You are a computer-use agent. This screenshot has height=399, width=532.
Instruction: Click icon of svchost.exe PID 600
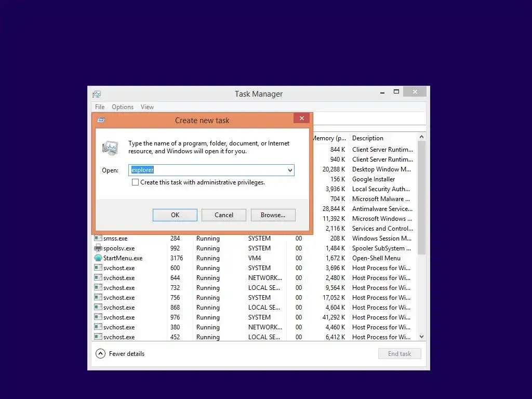click(x=98, y=268)
